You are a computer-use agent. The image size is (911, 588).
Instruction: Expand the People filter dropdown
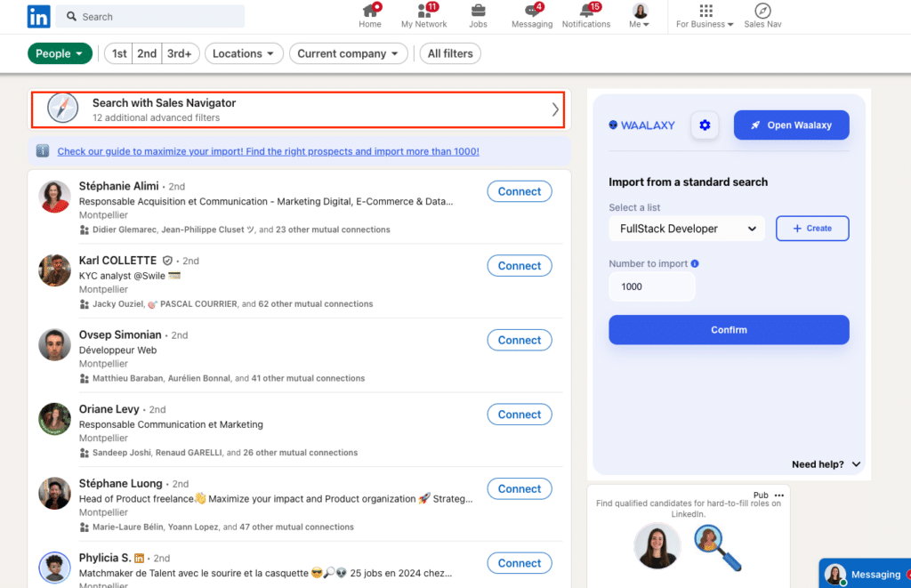coord(60,53)
